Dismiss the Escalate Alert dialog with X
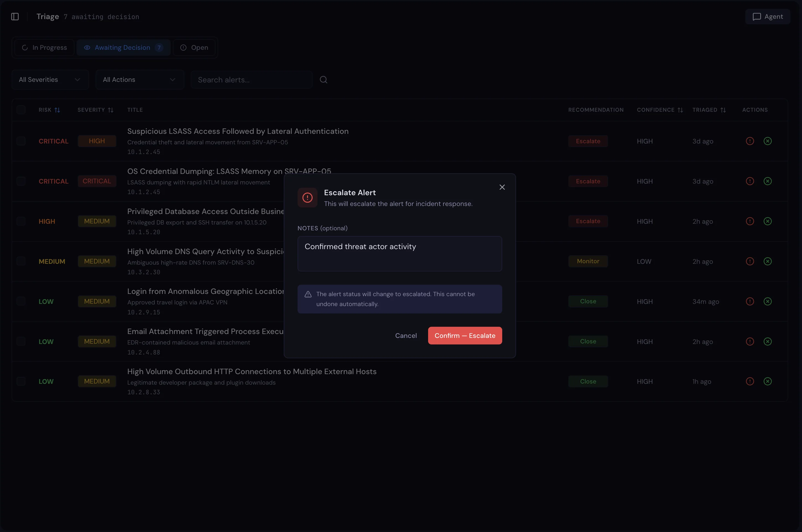 click(502, 187)
